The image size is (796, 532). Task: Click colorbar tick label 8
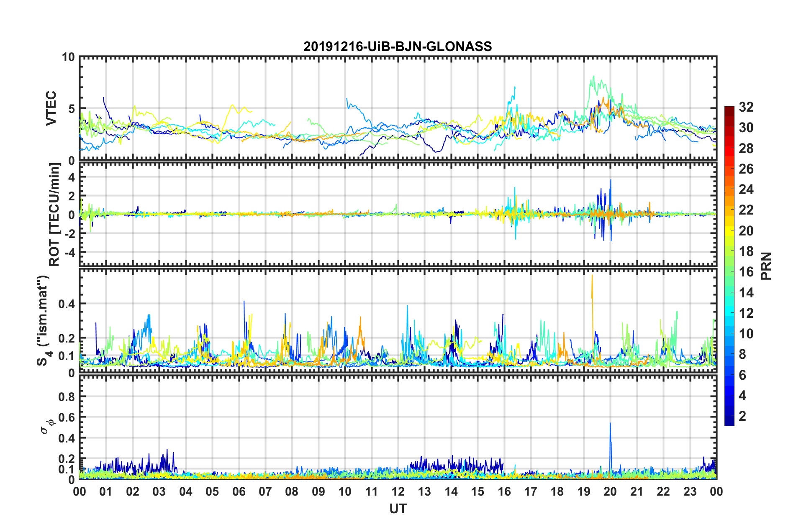click(742, 354)
